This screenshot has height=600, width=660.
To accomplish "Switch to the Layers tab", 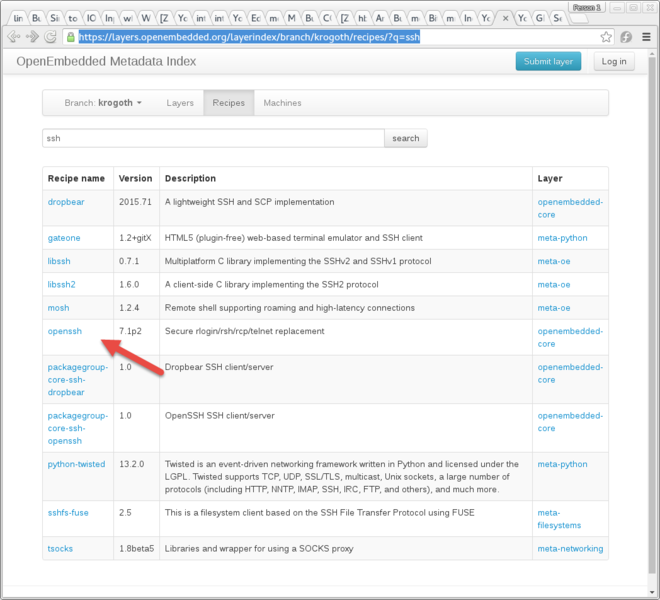I will 180,103.
